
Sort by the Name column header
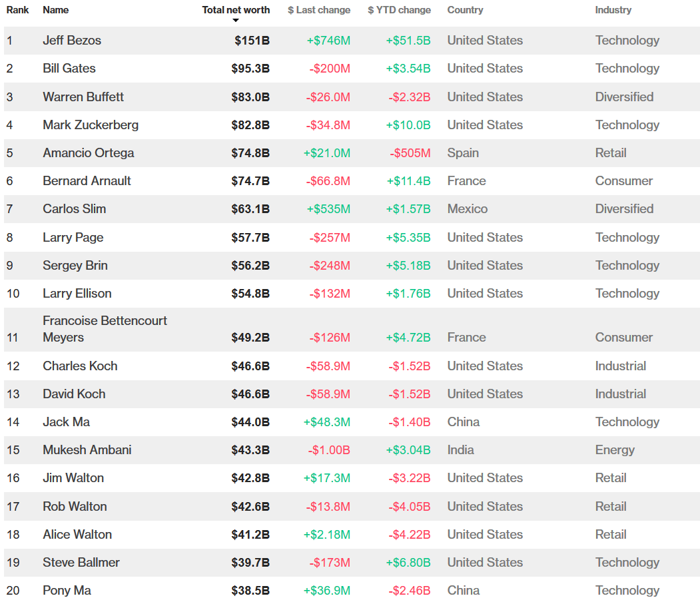55,10
